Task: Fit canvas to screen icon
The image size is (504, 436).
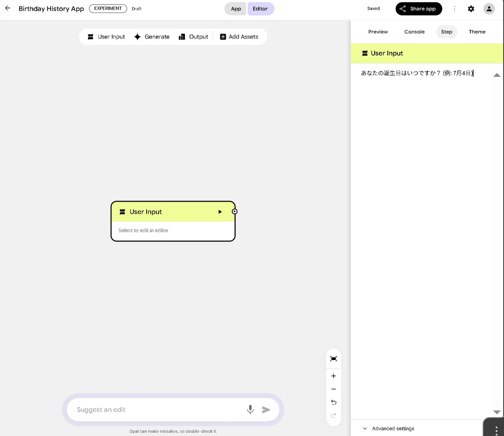Action: [x=333, y=359]
